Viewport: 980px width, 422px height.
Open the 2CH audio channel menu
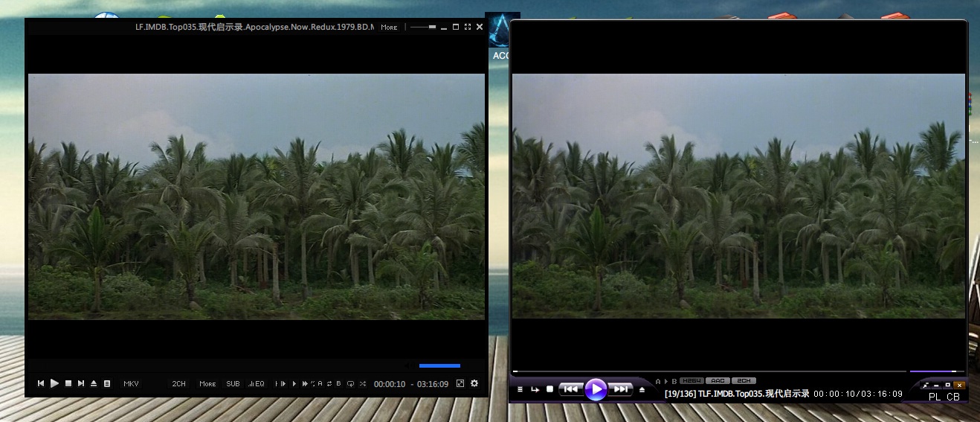coord(179,383)
